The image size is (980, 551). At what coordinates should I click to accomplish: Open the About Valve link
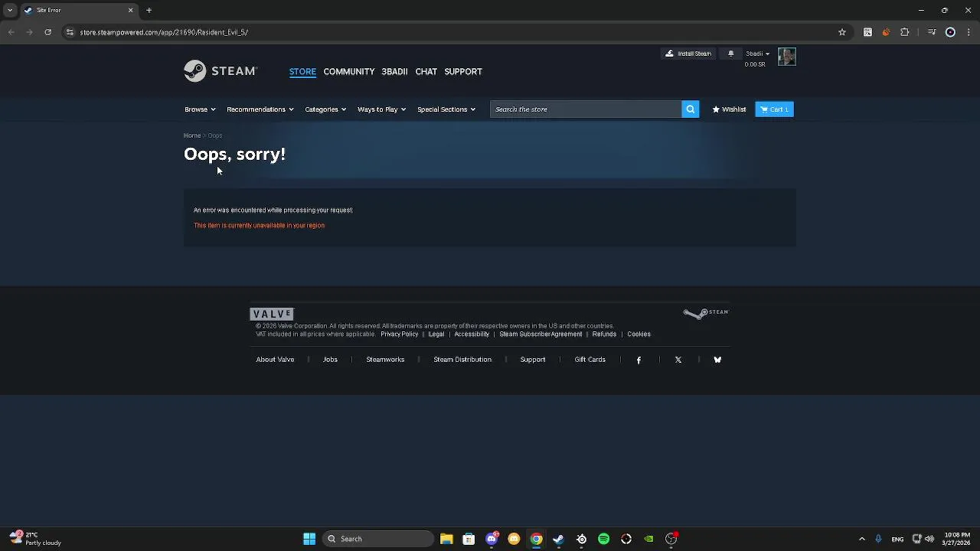[x=275, y=360]
